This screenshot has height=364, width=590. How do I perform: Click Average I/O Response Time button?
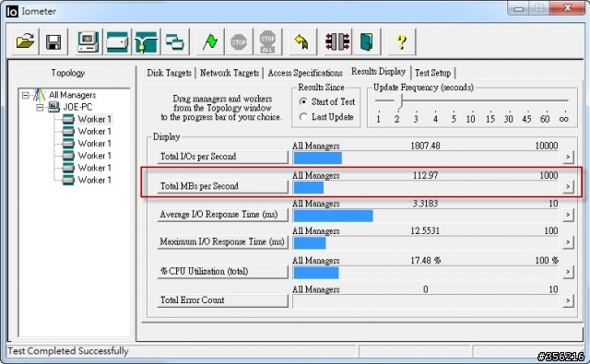[222, 215]
